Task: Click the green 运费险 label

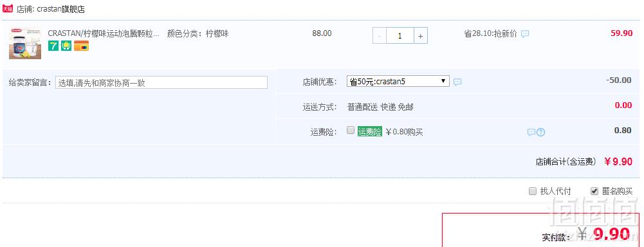Action: coord(370,132)
